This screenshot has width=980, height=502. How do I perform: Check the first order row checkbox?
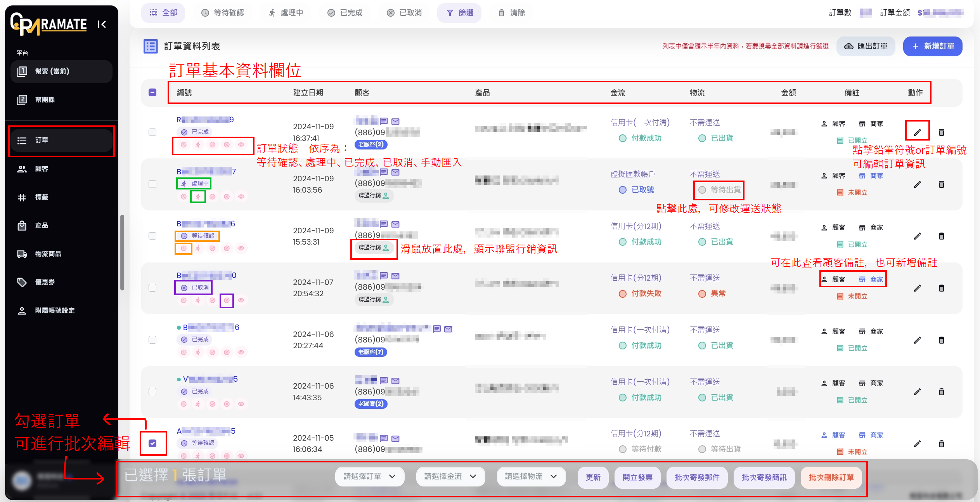[152, 132]
